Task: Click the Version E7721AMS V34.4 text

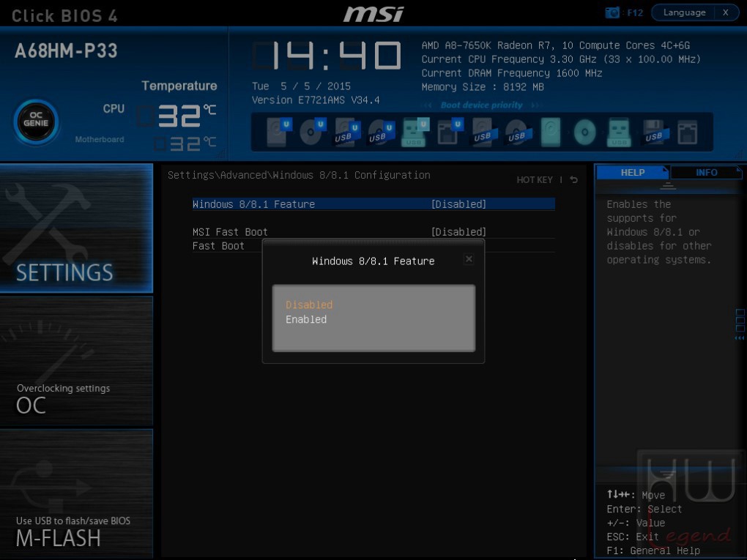Action: pos(316,100)
